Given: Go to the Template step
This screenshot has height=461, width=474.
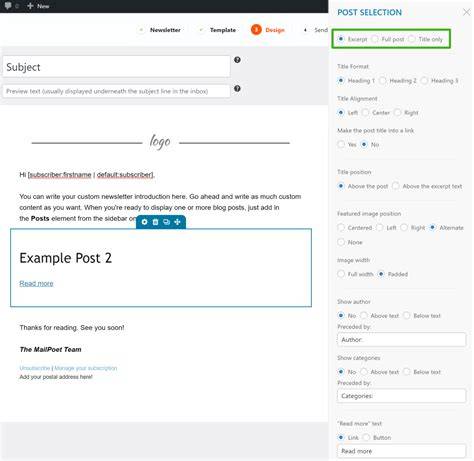Looking at the screenshot, I should coord(223,30).
